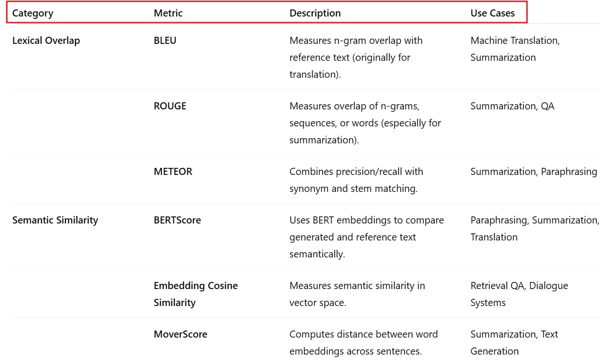Viewport: 603px width, 364px height.
Task: Select the BERTScore metric name
Action: click(x=177, y=220)
